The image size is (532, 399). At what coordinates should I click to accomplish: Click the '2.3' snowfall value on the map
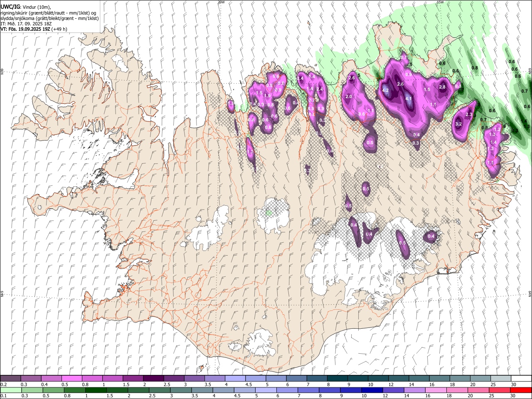pos(469,114)
